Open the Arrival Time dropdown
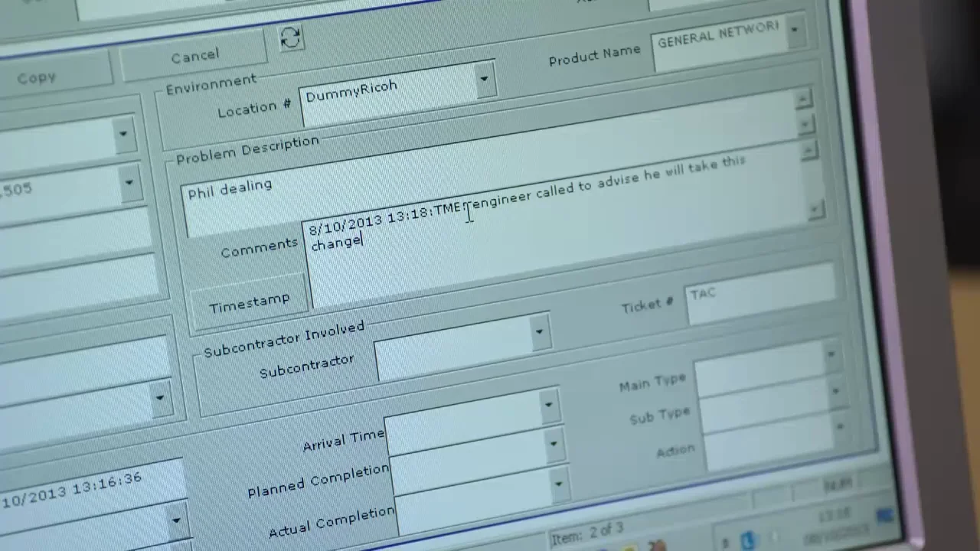Screen dimensions: 980x551 click(x=548, y=406)
